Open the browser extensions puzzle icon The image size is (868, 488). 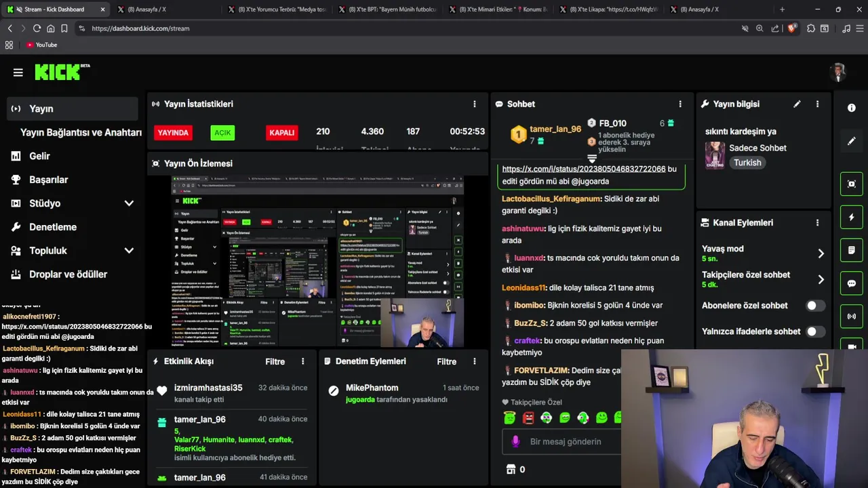point(811,28)
